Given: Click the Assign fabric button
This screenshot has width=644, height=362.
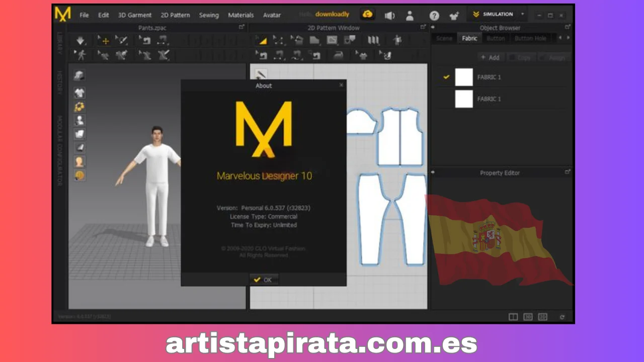Looking at the screenshot, I should 553,57.
